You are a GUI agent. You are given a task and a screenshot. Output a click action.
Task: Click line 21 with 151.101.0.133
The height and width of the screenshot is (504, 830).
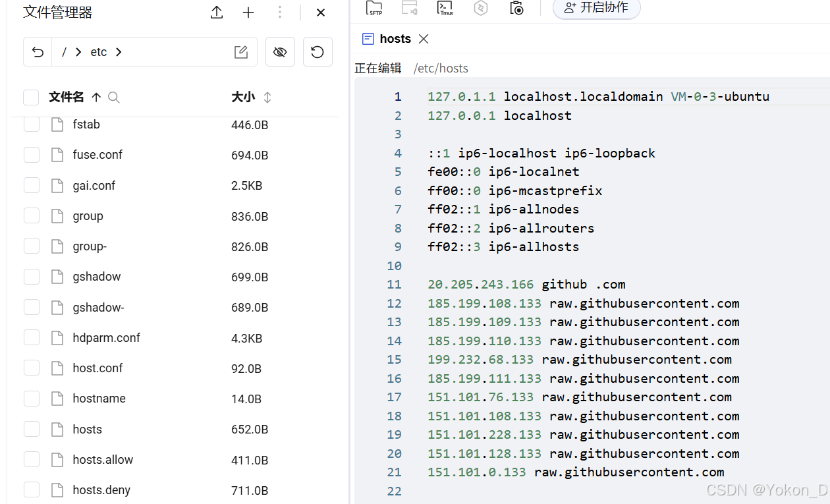pyautogui.click(x=576, y=472)
